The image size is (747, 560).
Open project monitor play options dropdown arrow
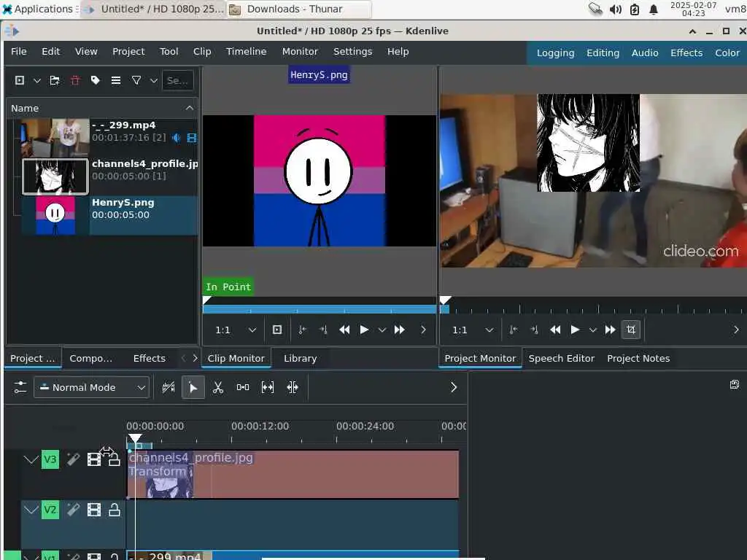tap(592, 330)
